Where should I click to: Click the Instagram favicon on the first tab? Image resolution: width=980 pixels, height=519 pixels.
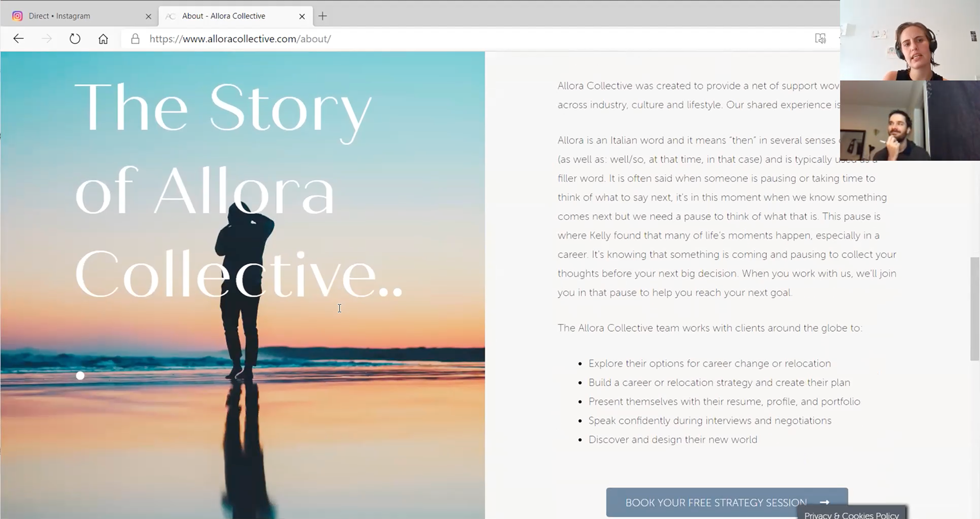(x=17, y=16)
